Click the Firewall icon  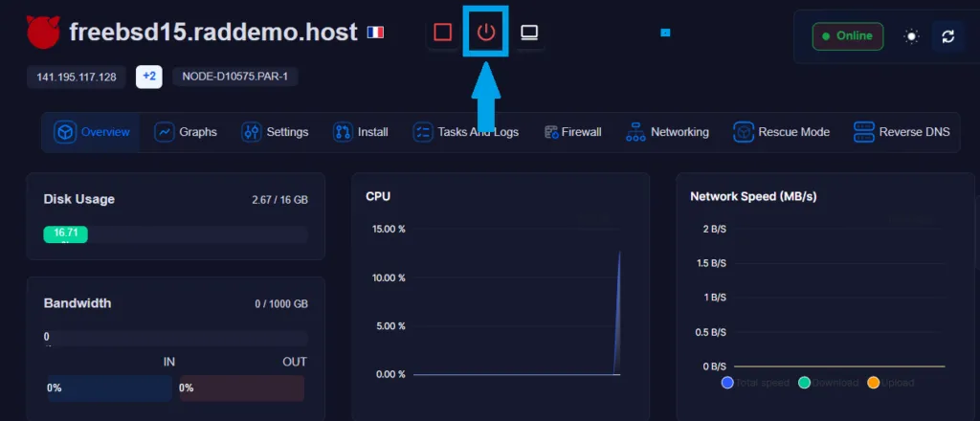[x=551, y=132]
